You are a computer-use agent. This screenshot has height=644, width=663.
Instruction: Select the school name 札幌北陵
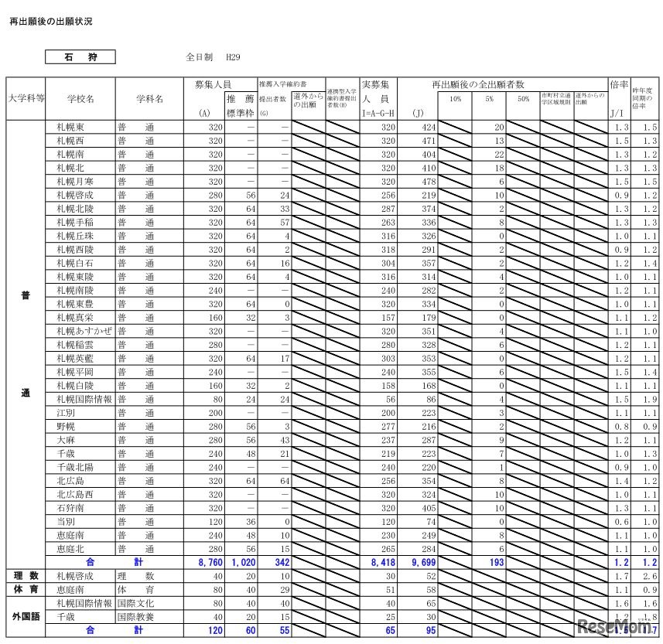tap(75, 209)
